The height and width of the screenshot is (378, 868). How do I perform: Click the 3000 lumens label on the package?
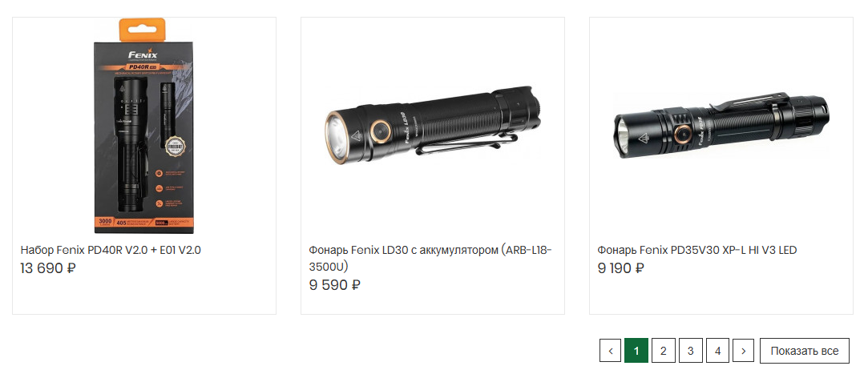coord(106,220)
